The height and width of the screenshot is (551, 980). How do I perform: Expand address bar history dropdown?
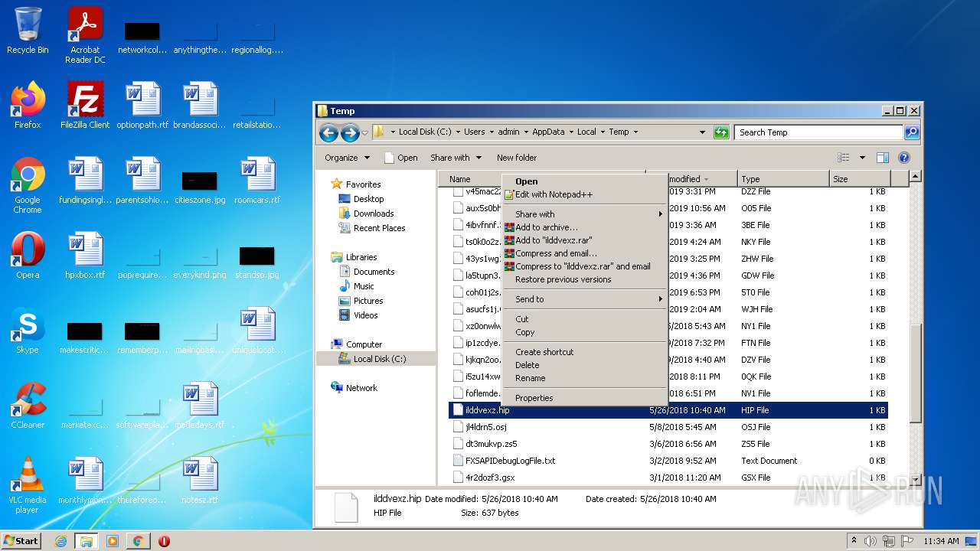point(702,132)
